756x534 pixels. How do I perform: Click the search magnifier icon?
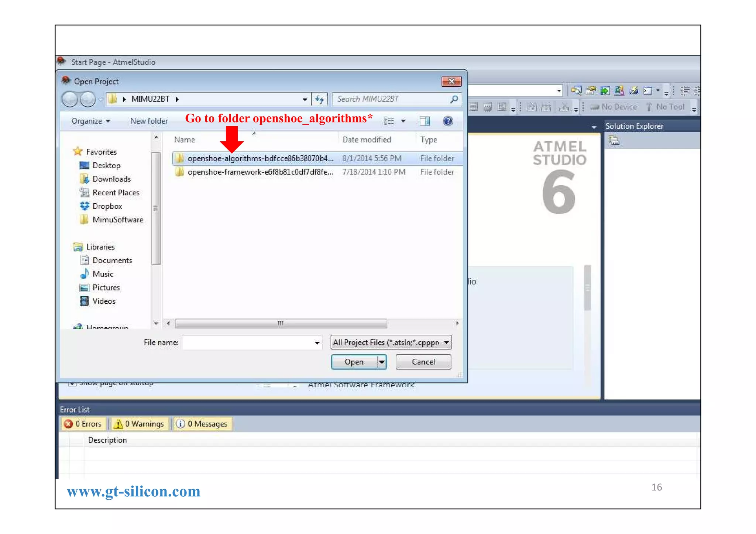pyautogui.click(x=454, y=99)
